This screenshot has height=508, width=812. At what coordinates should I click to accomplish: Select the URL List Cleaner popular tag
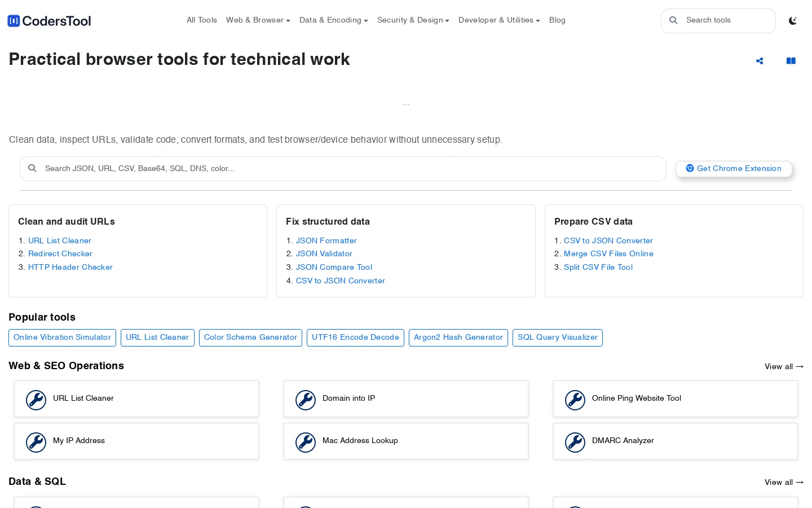[157, 338]
